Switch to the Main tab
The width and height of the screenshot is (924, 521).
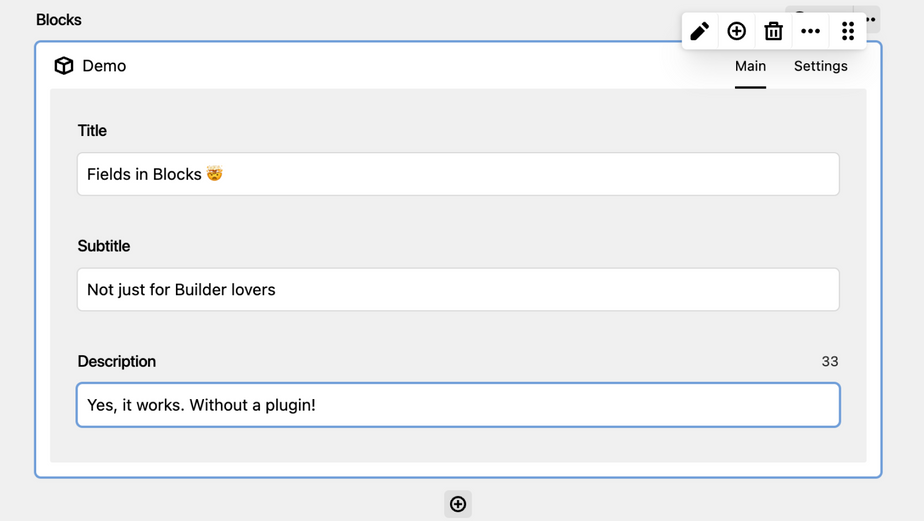(x=750, y=66)
